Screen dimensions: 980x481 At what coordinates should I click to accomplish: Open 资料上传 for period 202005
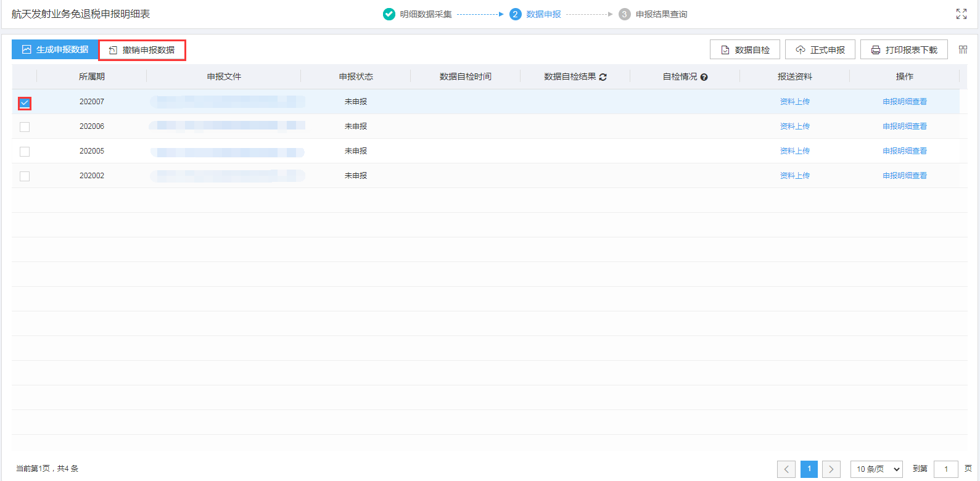[795, 151]
